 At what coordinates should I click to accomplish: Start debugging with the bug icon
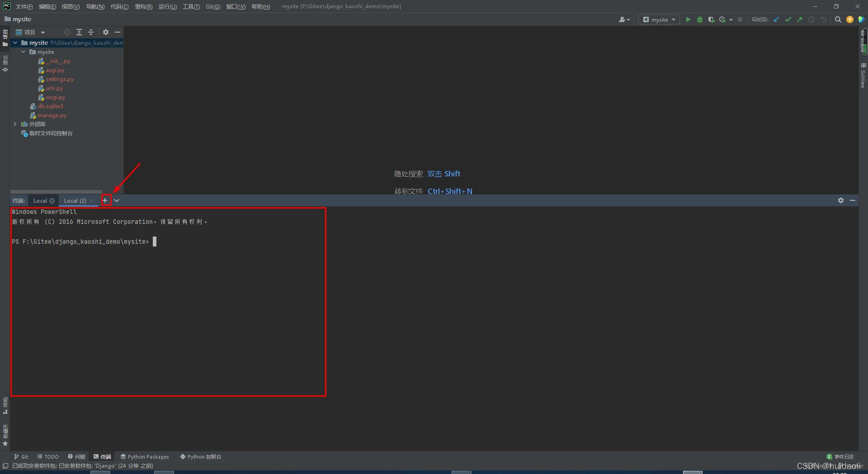click(x=700, y=19)
